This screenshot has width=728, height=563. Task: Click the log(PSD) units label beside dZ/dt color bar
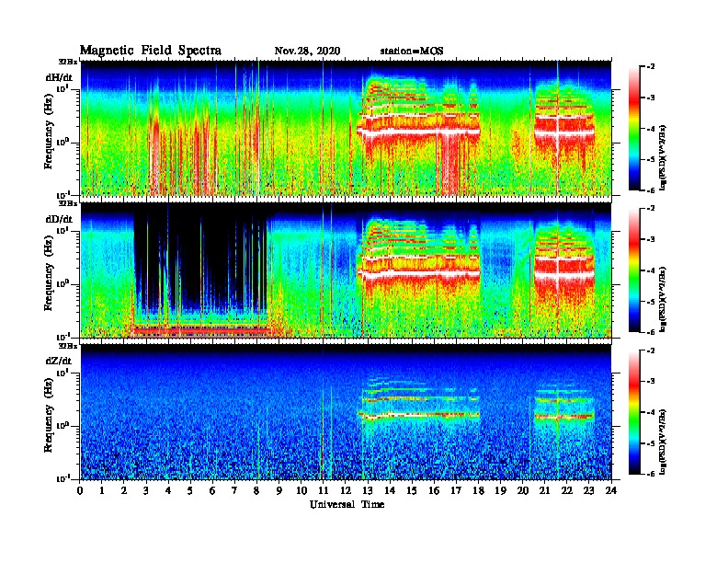pos(664,442)
